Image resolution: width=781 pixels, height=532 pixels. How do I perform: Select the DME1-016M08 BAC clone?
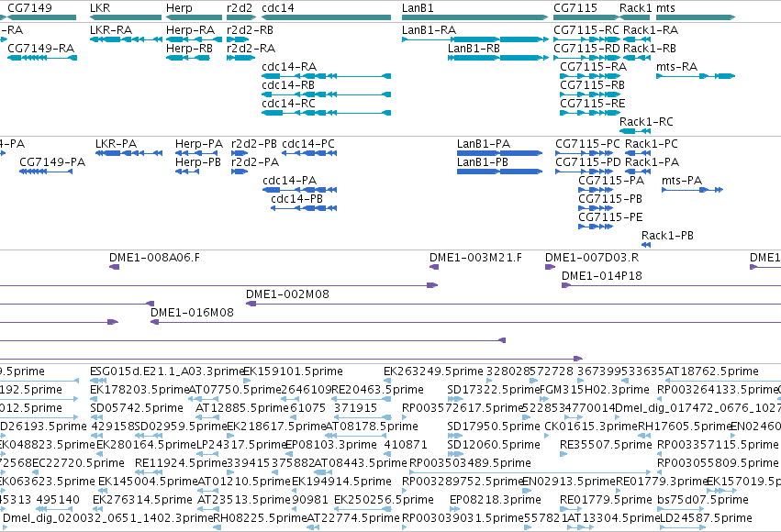(465, 323)
